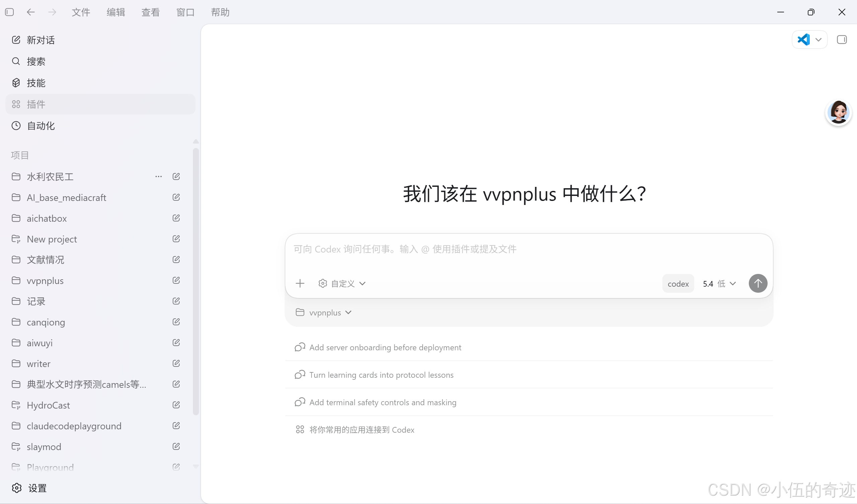Start new chat in aichatbox
This screenshot has width=857, height=504.
click(176, 218)
